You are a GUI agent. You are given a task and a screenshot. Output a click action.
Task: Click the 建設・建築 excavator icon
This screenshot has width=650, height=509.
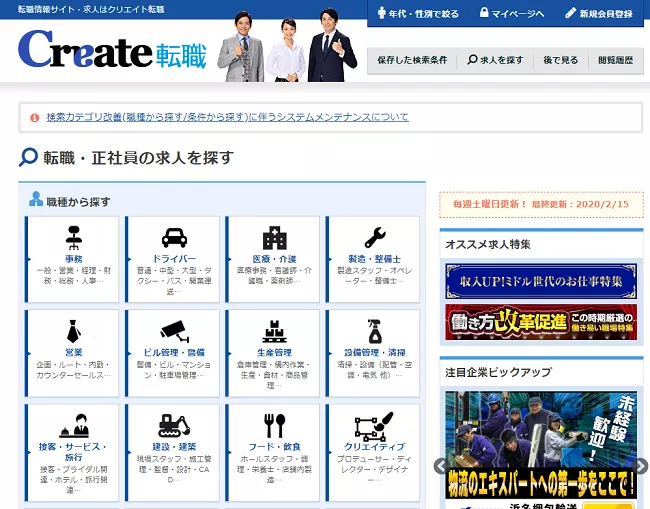[174, 425]
